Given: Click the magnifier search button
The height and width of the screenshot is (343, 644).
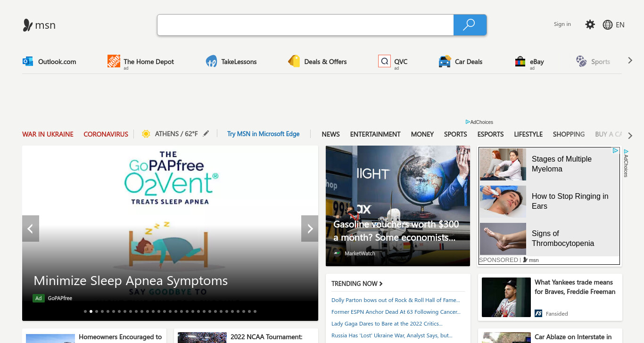Looking at the screenshot, I should point(470,25).
